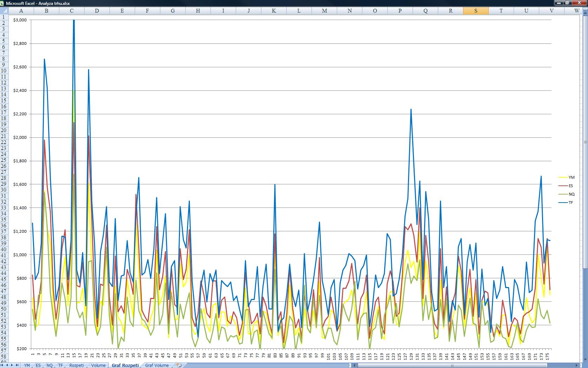Click the tab bar split handle

tap(350, 365)
